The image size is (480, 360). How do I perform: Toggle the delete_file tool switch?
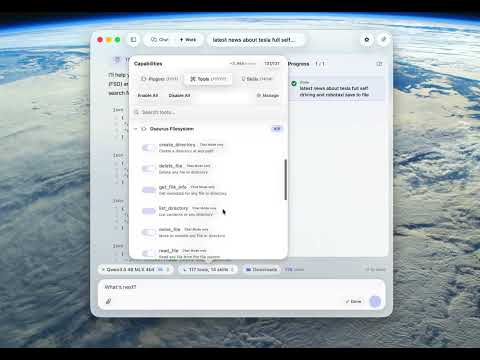[x=149, y=169]
